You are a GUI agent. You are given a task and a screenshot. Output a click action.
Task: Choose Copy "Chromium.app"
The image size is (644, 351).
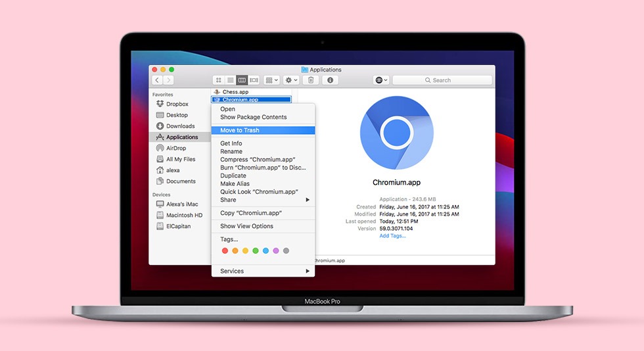(x=263, y=213)
